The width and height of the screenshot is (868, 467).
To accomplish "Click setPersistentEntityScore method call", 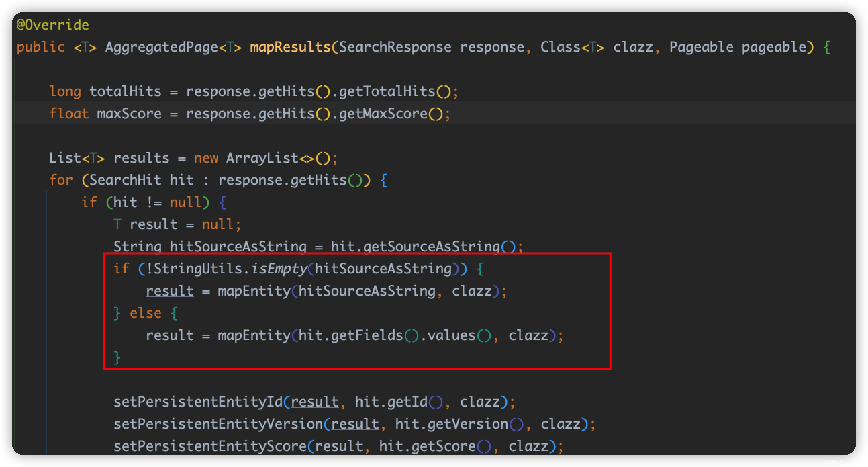I will (x=210, y=447).
